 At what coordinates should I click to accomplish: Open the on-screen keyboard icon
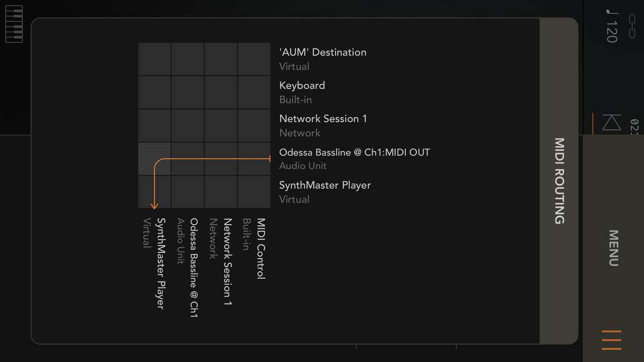point(14,24)
